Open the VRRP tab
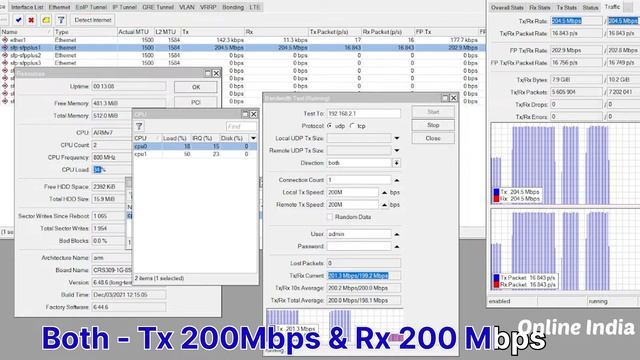Screen dimensions: 640x360 208,7
